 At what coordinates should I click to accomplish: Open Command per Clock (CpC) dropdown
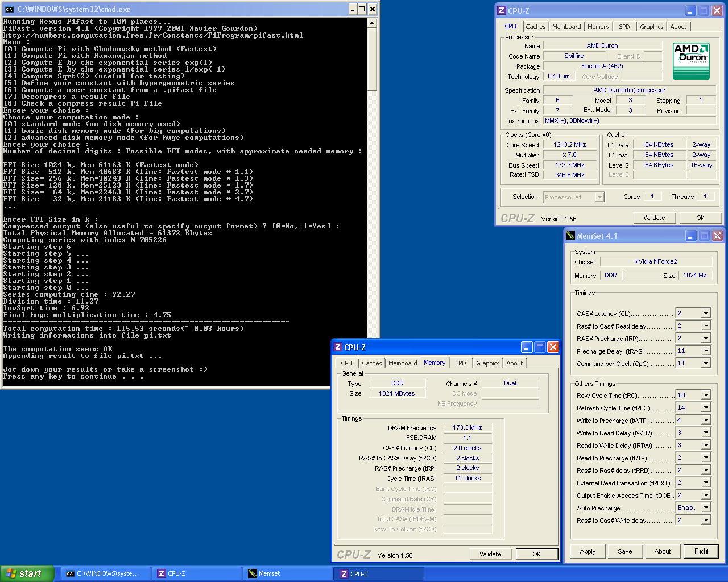pos(706,363)
